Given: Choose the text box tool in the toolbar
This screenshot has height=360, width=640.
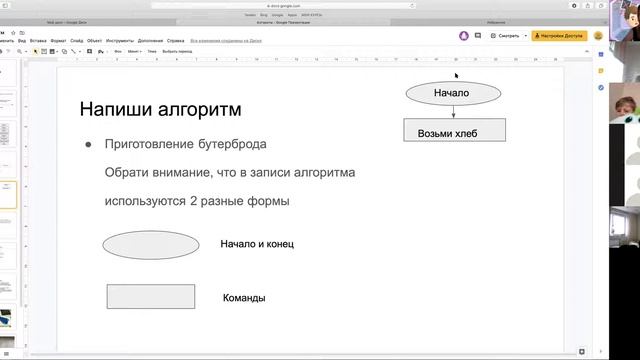Looking at the screenshot, I should [x=44, y=51].
